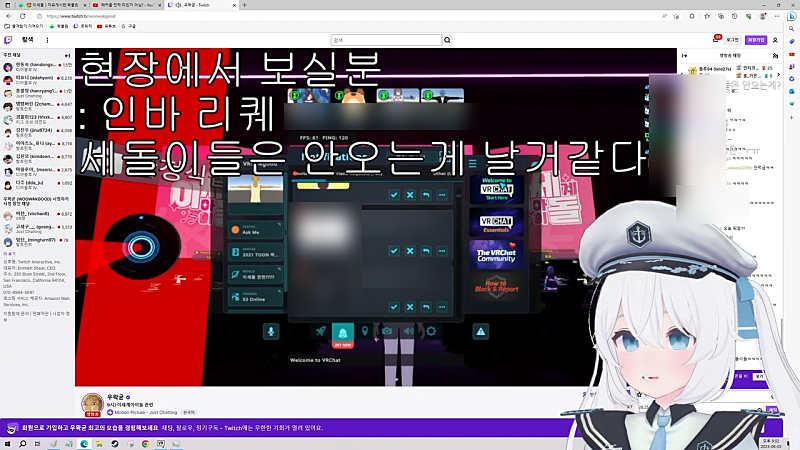Open more options for the first invitation

tap(442, 195)
